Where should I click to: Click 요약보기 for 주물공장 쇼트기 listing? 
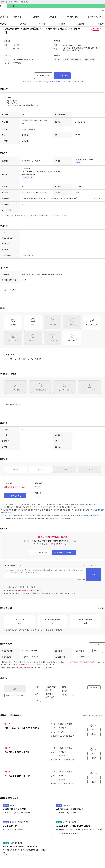click(94, 729)
